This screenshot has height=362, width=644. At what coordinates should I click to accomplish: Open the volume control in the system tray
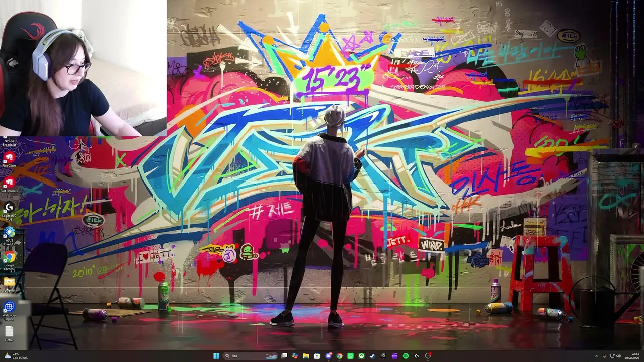[619, 356]
